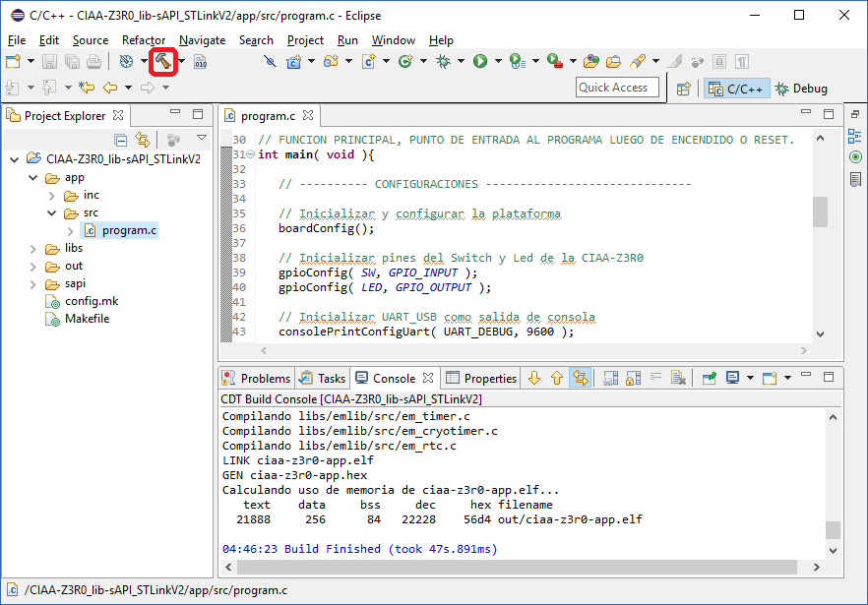Viewport: 868px width, 605px height.
Task: Click the Print icon
Action: tap(94, 61)
